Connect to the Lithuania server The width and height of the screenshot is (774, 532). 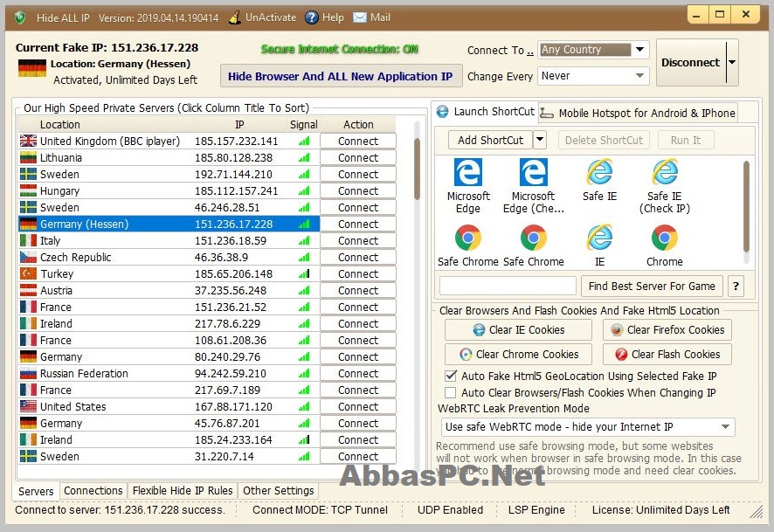(358, 158)
